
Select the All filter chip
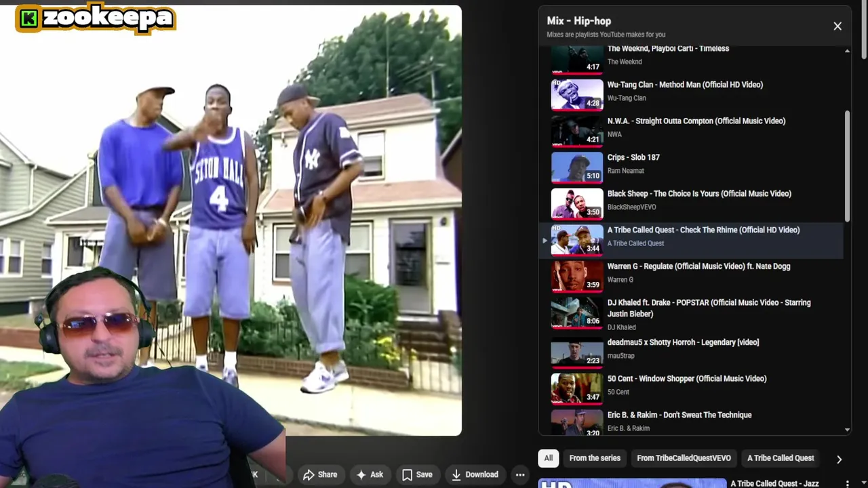(549, 458)
